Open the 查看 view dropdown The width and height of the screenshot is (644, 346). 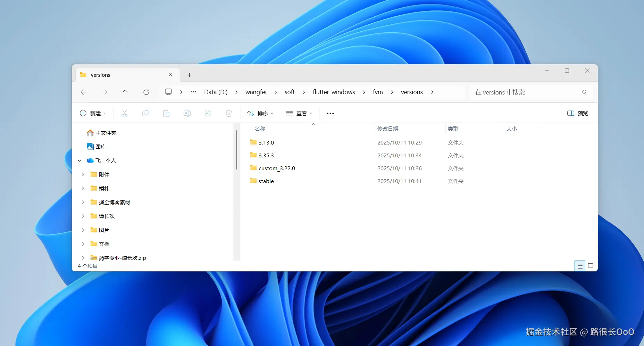[299, 113]
